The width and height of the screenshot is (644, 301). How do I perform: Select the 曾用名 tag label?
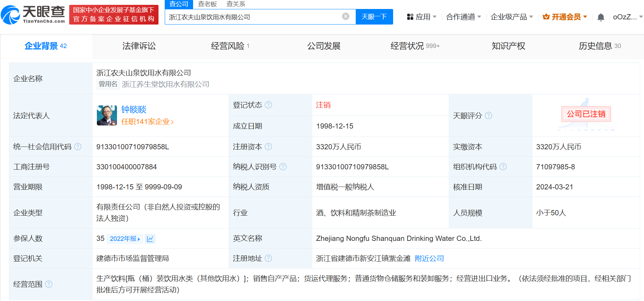[108, 84]
